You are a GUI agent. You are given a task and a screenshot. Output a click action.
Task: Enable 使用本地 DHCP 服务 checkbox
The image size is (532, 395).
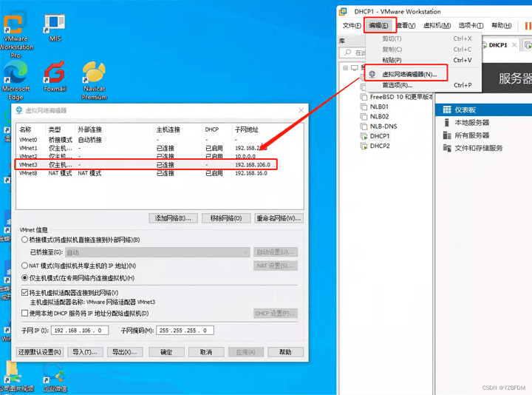tap(24, 313)
